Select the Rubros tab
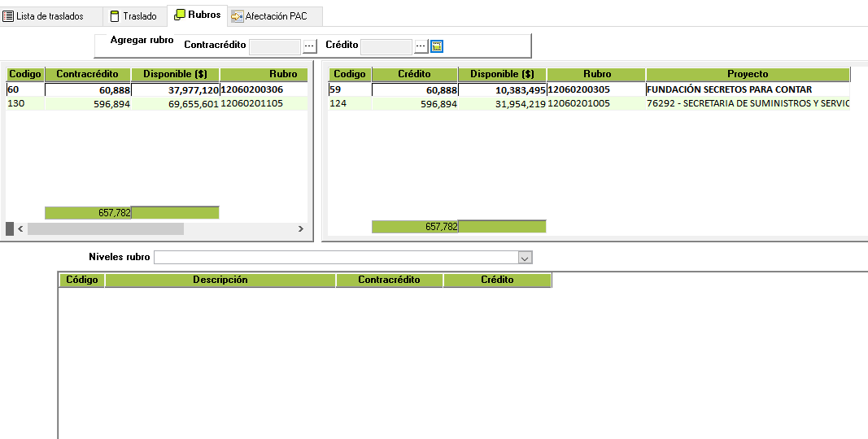This screenshot has height=439, width=868. [197, 15]
